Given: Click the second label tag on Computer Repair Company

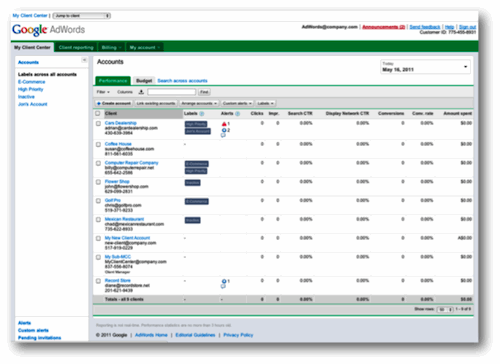Looking at the screenshot, I should [196, 171].
